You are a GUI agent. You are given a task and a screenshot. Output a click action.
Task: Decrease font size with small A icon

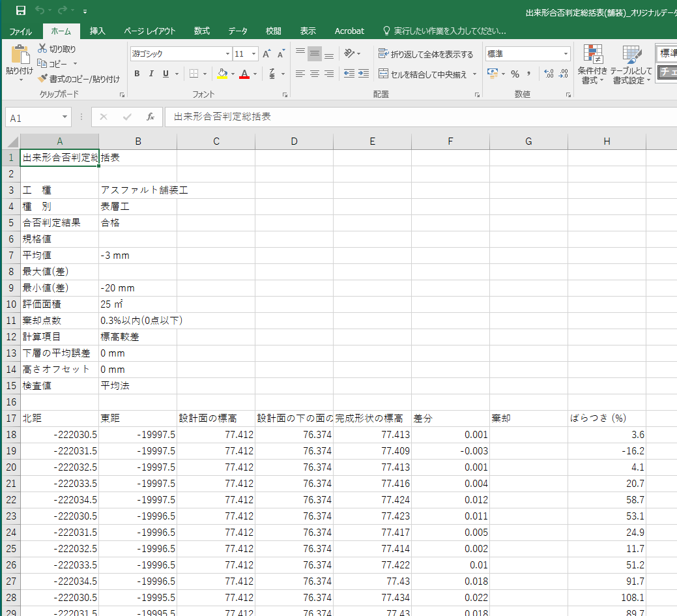281,54
